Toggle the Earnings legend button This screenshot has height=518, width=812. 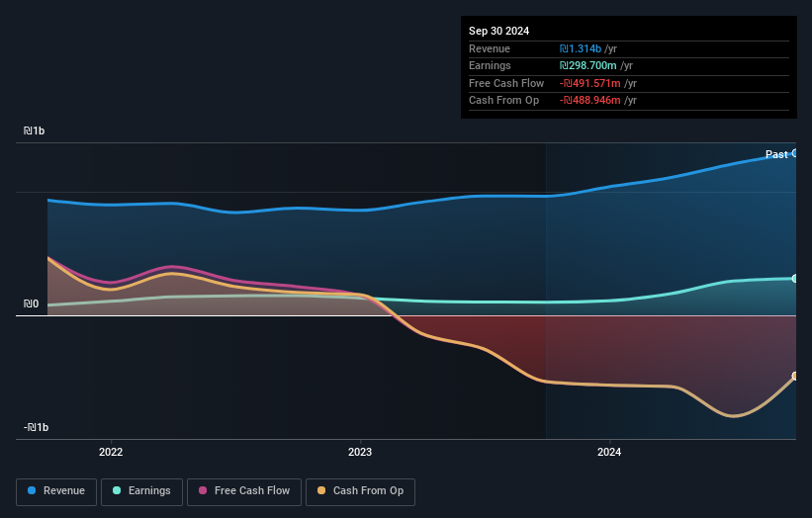coord(141,491)
